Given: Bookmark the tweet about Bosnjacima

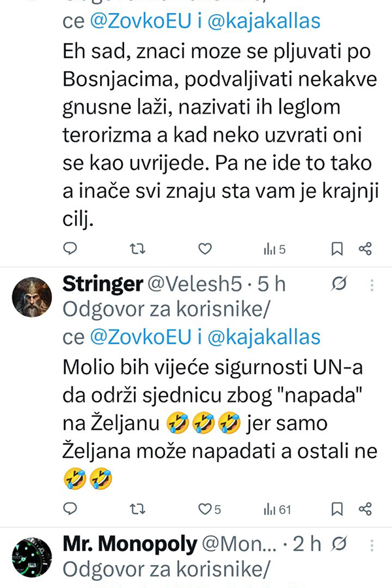Looking at the screenshot, I should tap(337, 248).
